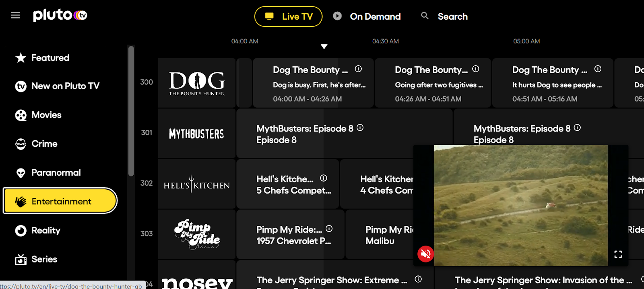Viewport: 644px width, 289px height.
Task: Select the Crime category
Action: click(36, 144)
